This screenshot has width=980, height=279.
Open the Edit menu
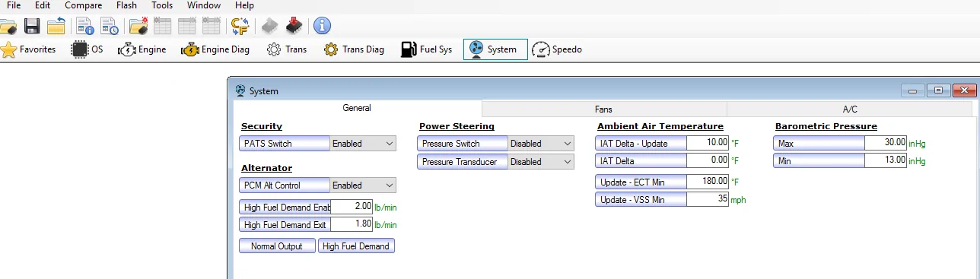click(43, 5)
